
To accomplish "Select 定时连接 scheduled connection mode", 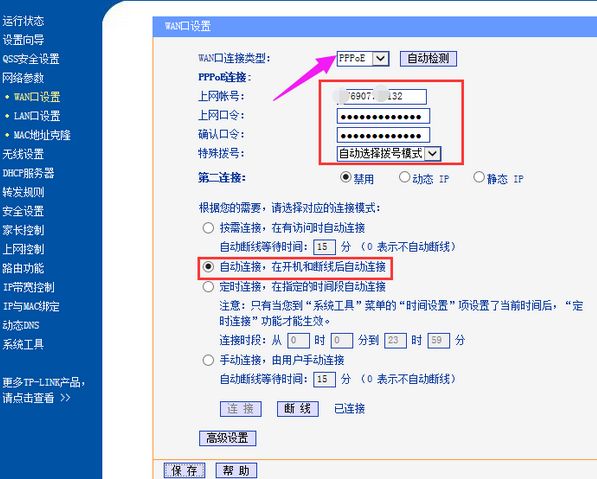I will pos(208,286).
